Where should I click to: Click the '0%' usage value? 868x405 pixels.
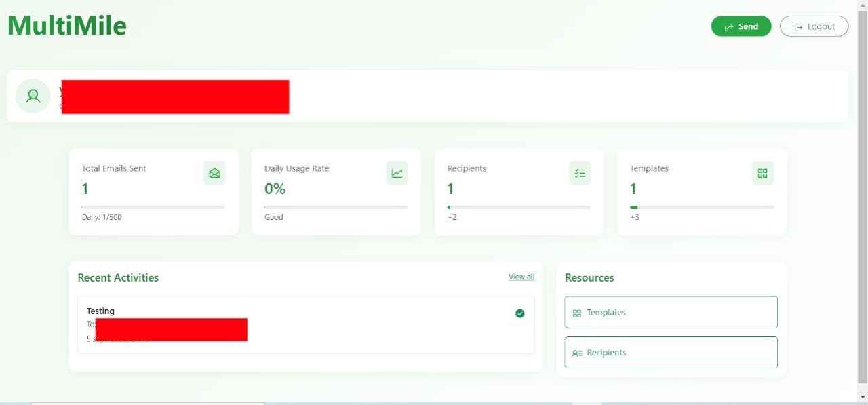point(275,189)
